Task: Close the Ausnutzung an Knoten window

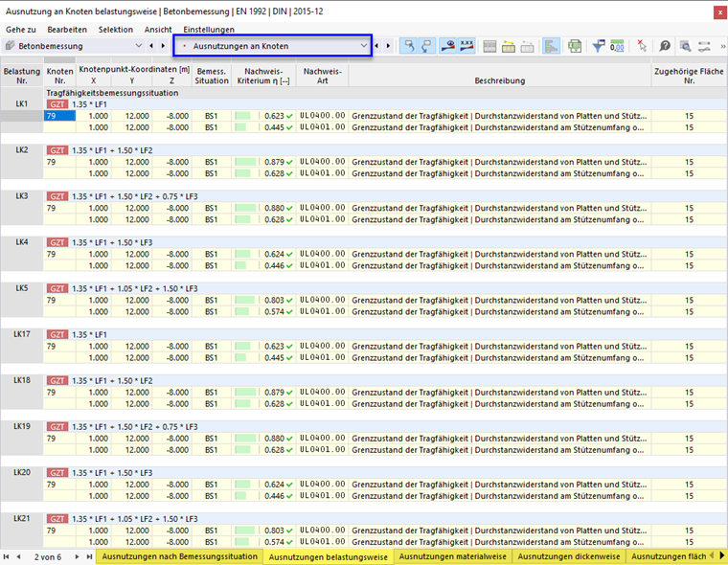Action: coord(719,12)
